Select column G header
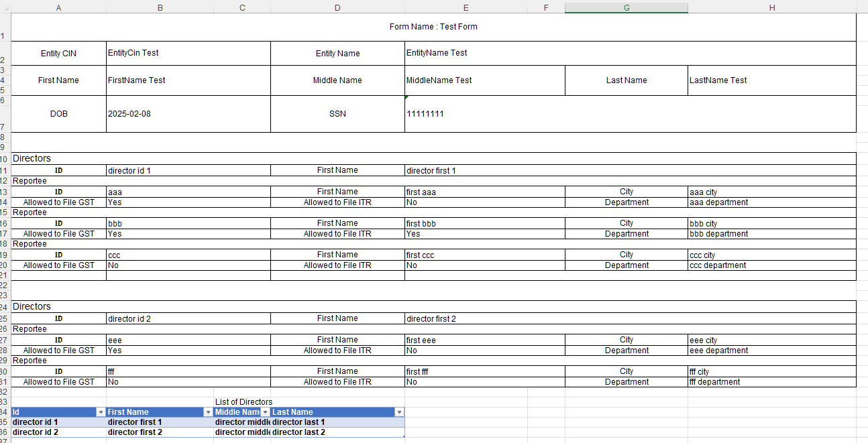This screenshot has height=443, width=868. coord(626,7)
